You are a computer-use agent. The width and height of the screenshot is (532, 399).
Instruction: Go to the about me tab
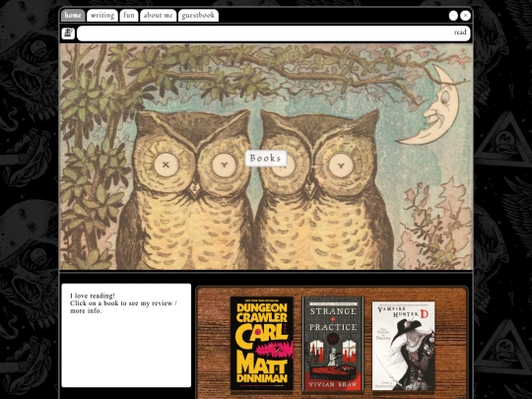tap(158, 16)
